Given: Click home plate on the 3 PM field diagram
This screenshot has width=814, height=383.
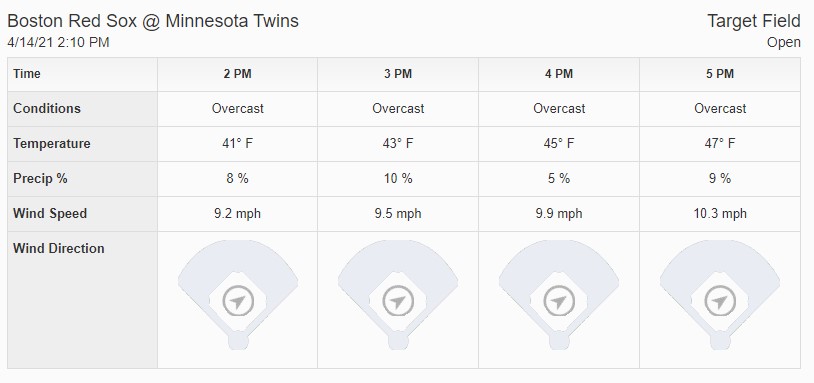Looking at the screenshot, I should click(x=398, y=340).
